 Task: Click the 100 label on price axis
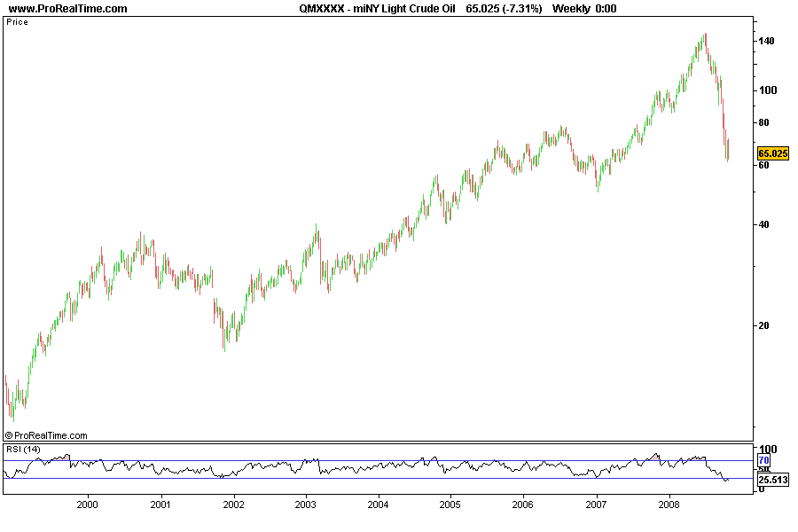[768, 90]
